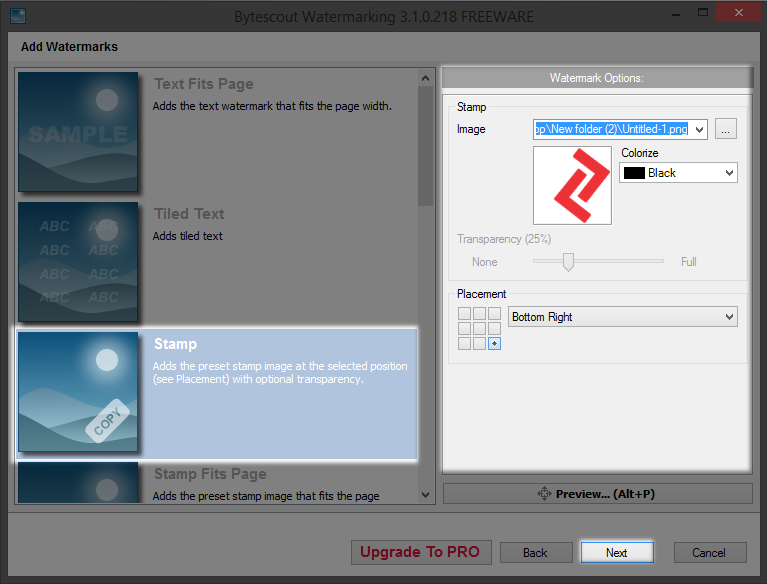This screenshot has height=584, width=767.
Task: Click the Transparency slider handle
Action: 568,262
